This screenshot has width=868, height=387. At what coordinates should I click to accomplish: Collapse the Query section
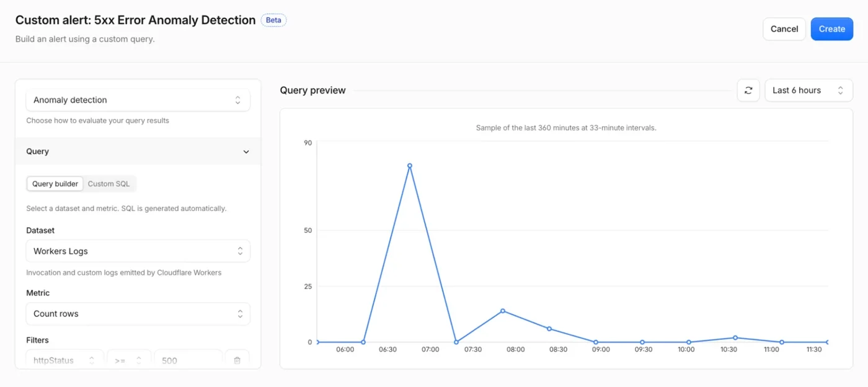point(138,151)
